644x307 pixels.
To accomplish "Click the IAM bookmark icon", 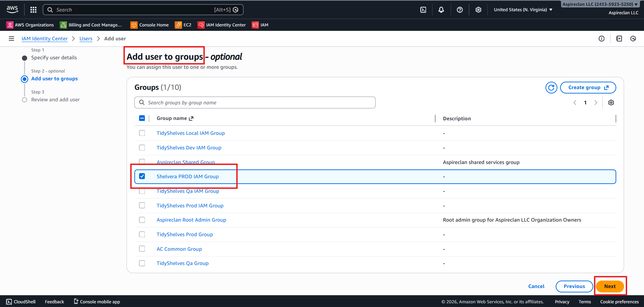I will click(x=255, y=25).
